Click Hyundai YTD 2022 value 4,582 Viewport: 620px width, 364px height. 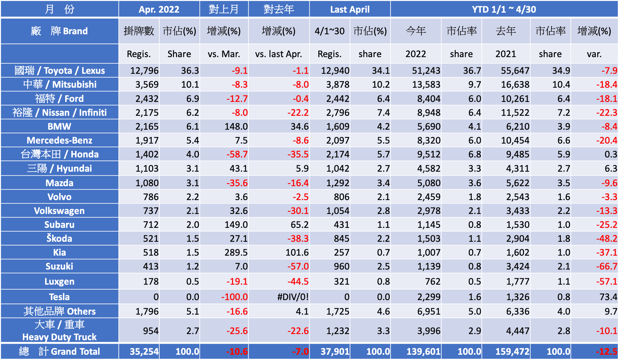429,169
